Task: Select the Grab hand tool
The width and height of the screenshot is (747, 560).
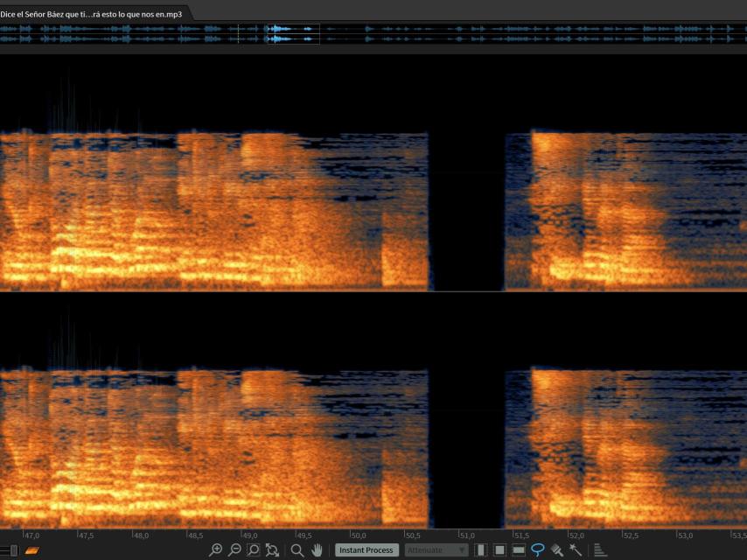Action: (317, 550)
